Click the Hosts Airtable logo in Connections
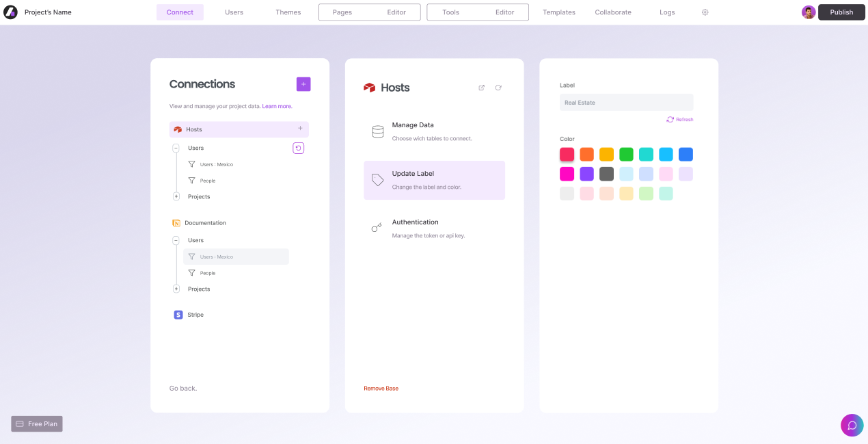Image resolution: width=868 pixels, height=444 pixels. pos(178,129)
